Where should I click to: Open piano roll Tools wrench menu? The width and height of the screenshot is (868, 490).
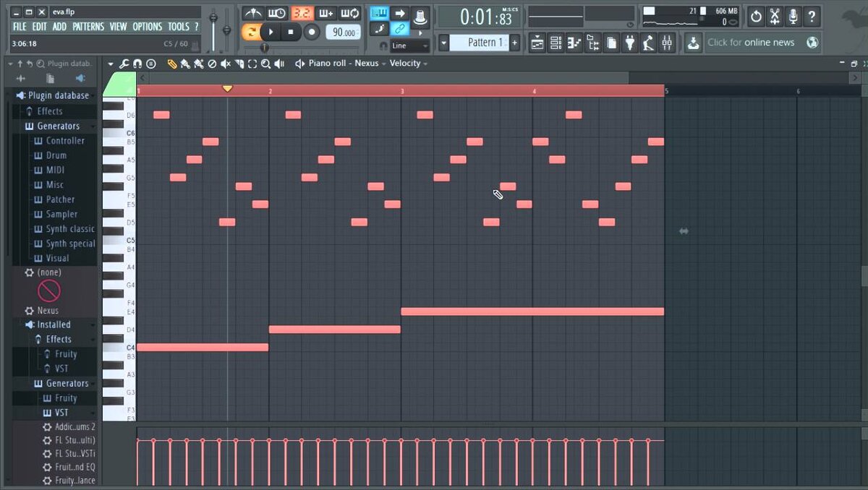[x=124, y=64]
